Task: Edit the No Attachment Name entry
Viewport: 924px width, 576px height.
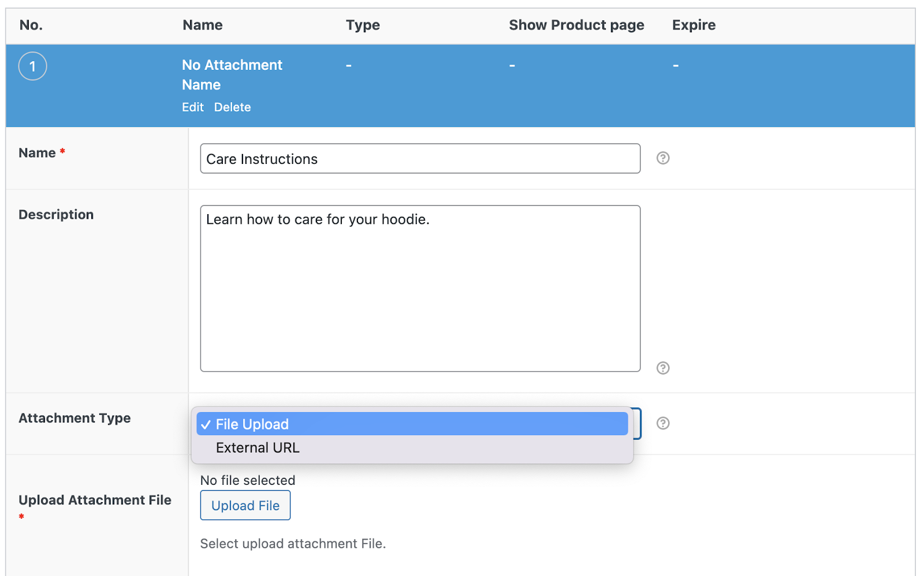Action: [x=192, y=107]
